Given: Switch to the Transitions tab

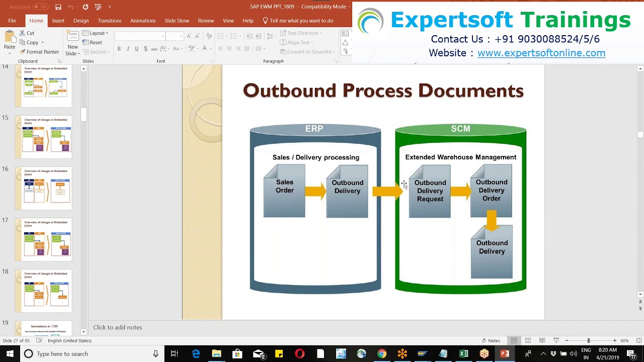Looking at the screenshot, I should [x=110, y=21].
